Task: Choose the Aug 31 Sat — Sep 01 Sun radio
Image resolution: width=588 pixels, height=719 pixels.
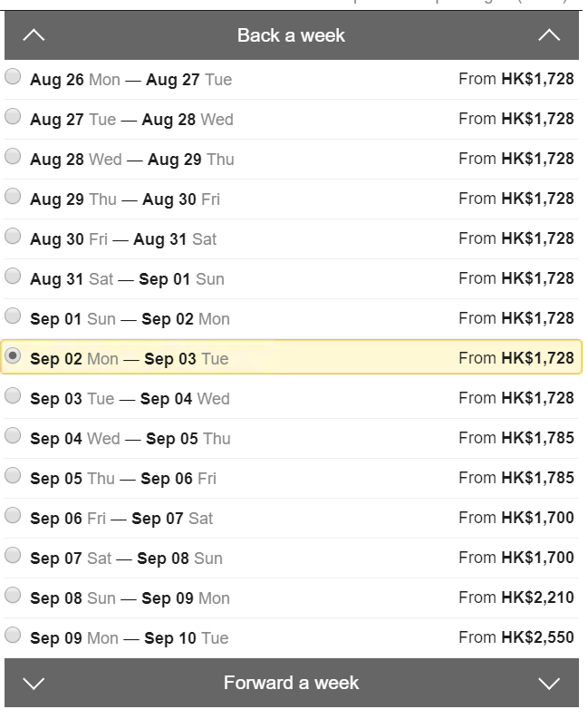Action: 13,276
